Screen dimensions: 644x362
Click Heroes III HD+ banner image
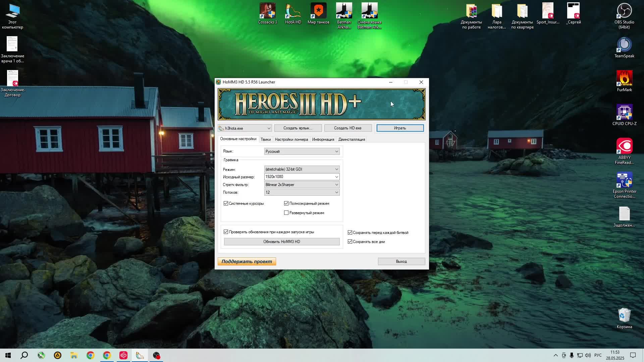coord(322,104)
